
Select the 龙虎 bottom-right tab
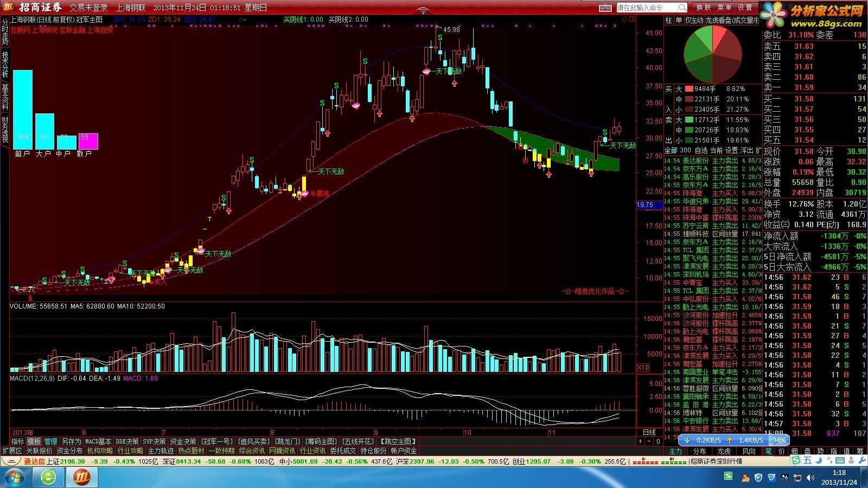724,451
